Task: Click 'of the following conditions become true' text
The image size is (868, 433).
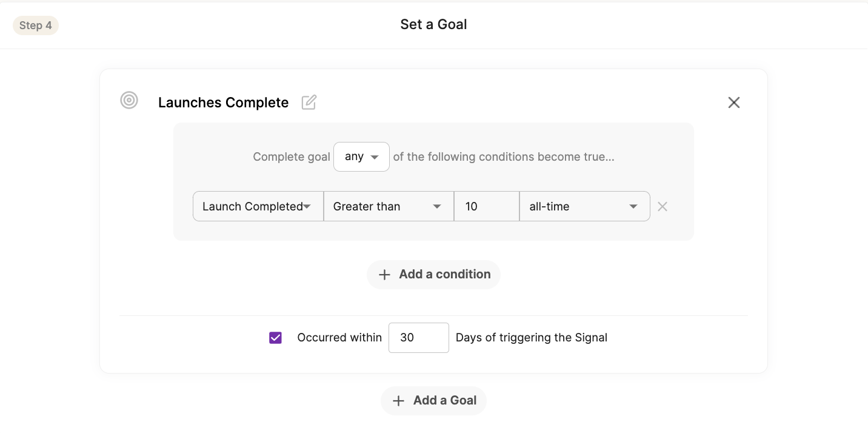Action: (503, 157)
